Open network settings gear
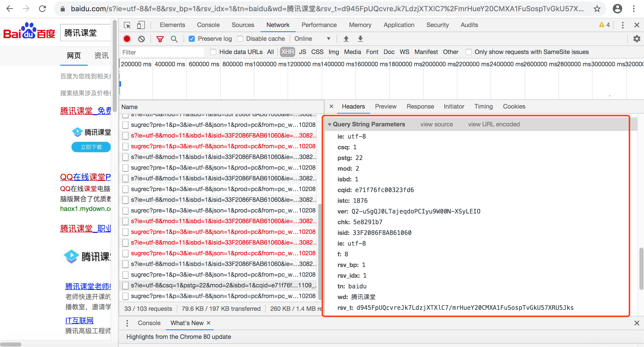Screen dimensions: 644x347 (x=637, y=39)
